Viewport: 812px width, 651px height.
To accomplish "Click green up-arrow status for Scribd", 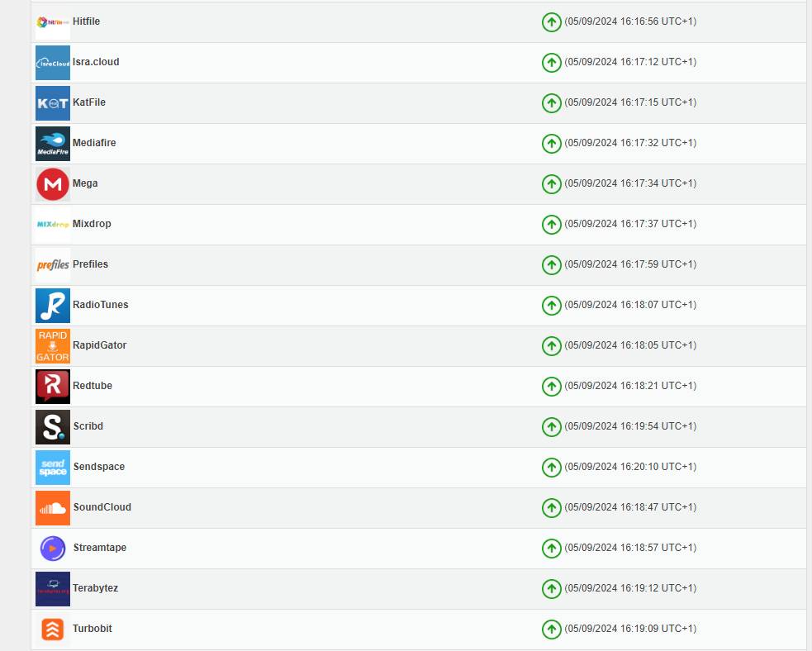I will click(x=552, y=427).
